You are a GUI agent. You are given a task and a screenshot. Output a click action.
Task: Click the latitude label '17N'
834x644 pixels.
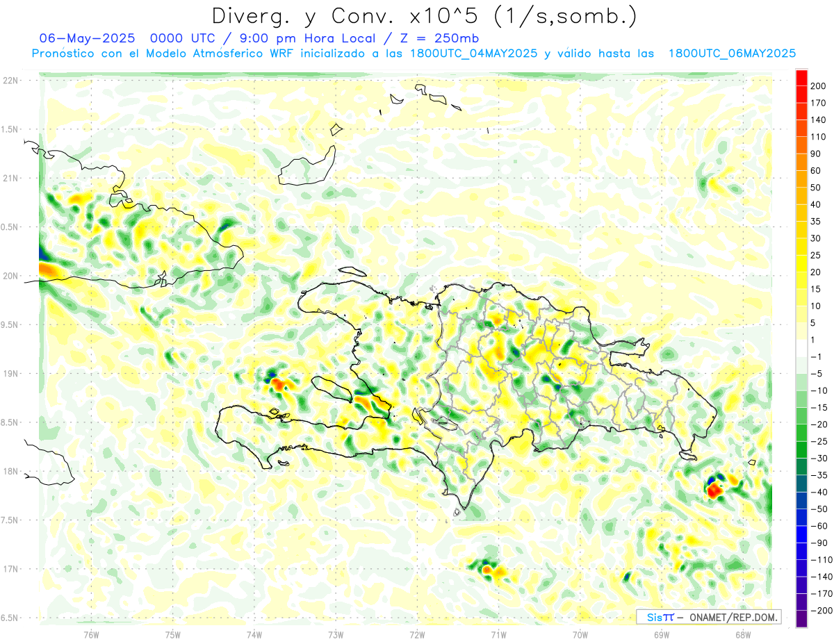(10, 569)
